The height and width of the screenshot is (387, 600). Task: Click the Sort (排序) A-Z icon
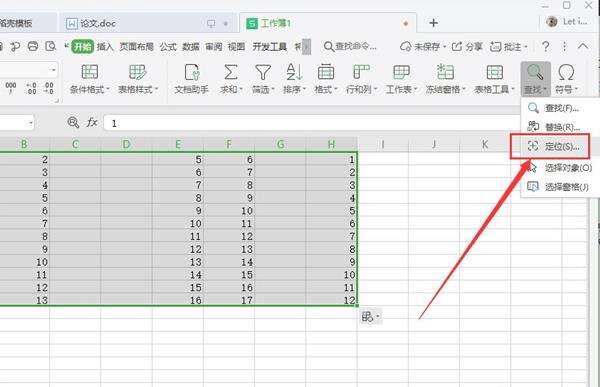tap(294, 72)
